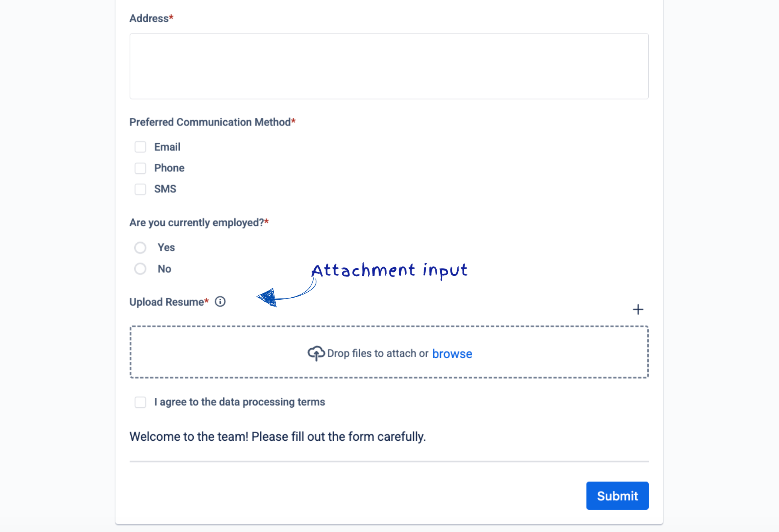Choose the No radio button
This screenshot has width=779, height=532.
click(140, 269)
